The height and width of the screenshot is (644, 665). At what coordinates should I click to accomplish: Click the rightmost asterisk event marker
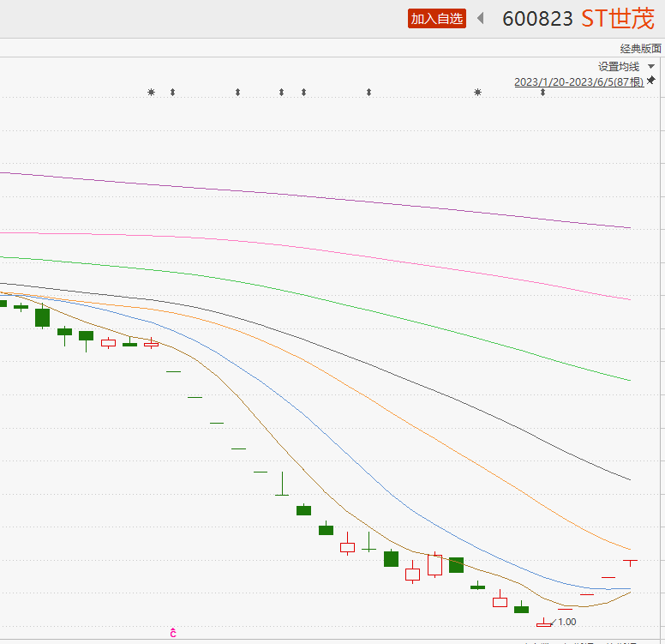point(477,92)
